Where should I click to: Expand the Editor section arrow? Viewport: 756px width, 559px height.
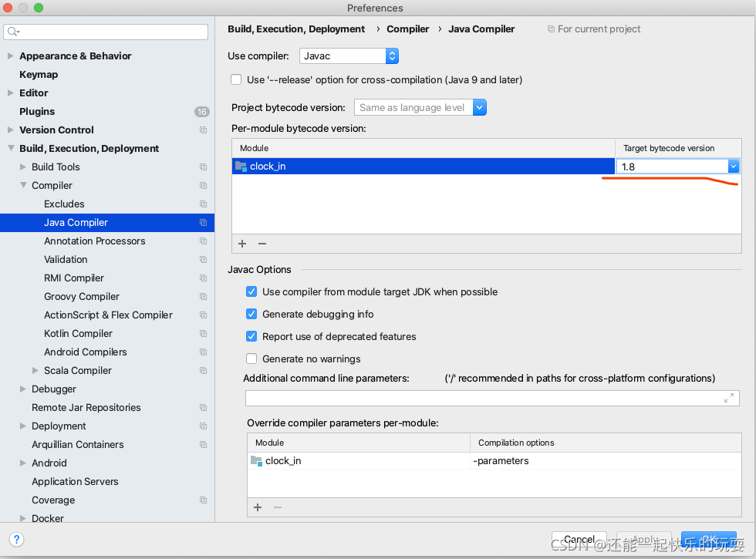(x=11, y=93)
